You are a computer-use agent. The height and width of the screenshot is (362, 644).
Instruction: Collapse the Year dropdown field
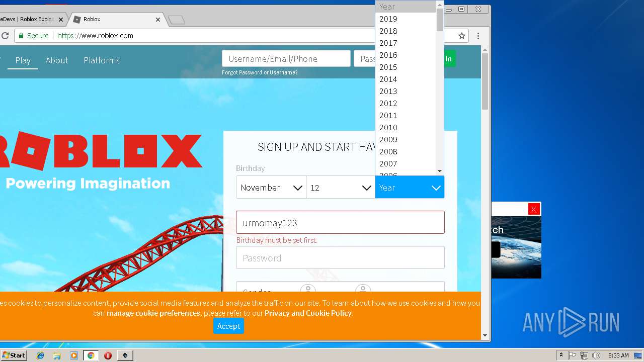click(x=410, y=188)
